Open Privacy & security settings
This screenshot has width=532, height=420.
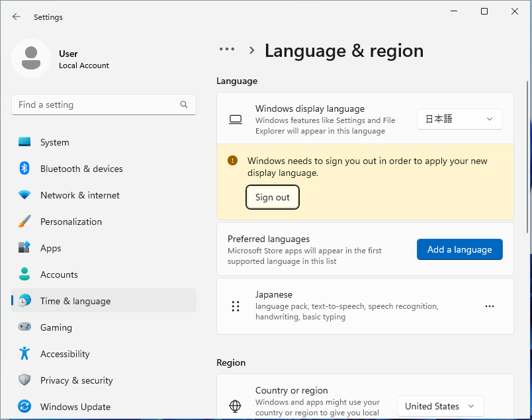click(104, 380)
